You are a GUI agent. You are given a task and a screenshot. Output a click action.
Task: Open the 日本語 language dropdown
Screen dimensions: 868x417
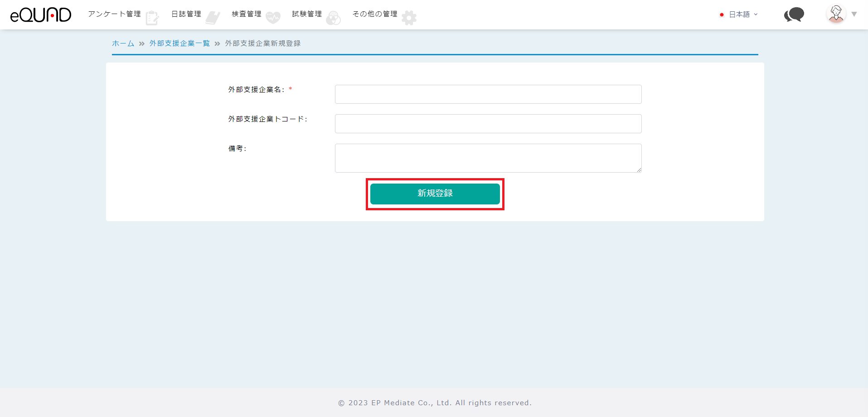(x=742, y=15)
